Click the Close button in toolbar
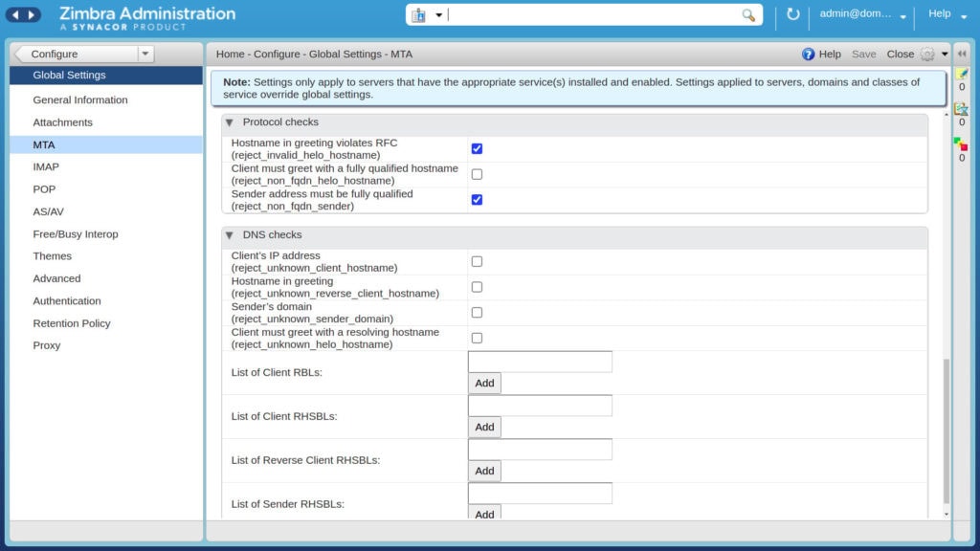980x551 pixels. click(x=900, y=55)
